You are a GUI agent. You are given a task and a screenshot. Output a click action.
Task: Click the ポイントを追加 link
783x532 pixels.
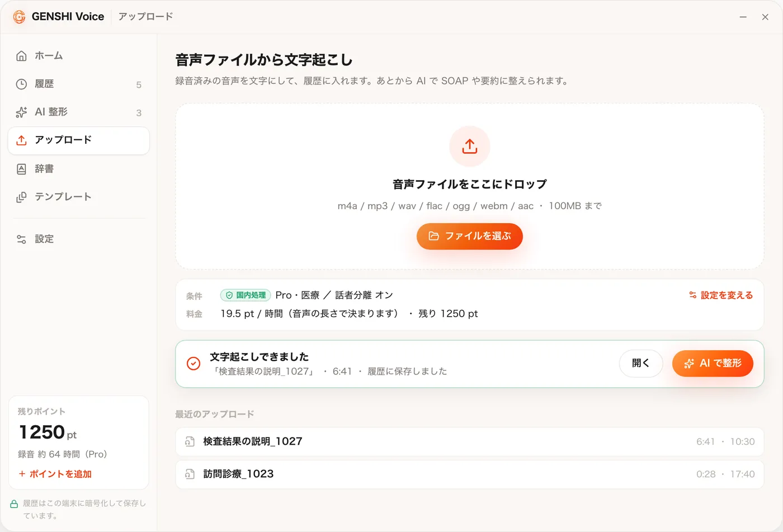[x=55, y=474]
